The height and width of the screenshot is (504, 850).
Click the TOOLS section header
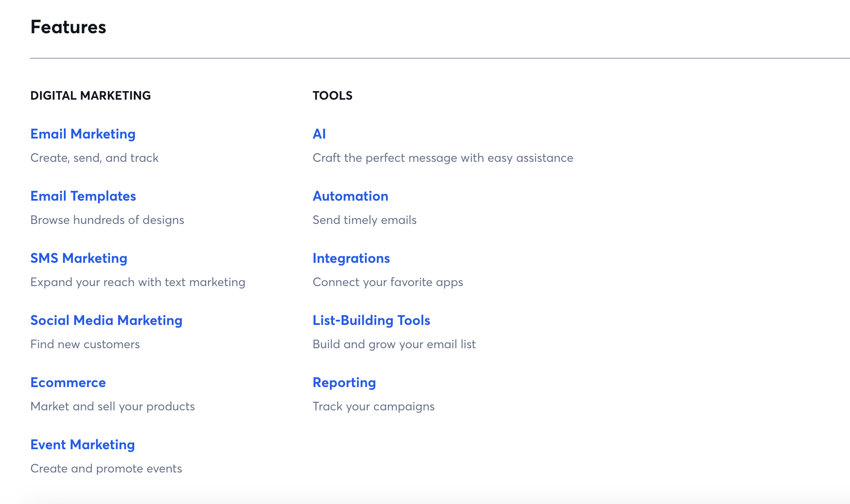[x=332, y=95]
